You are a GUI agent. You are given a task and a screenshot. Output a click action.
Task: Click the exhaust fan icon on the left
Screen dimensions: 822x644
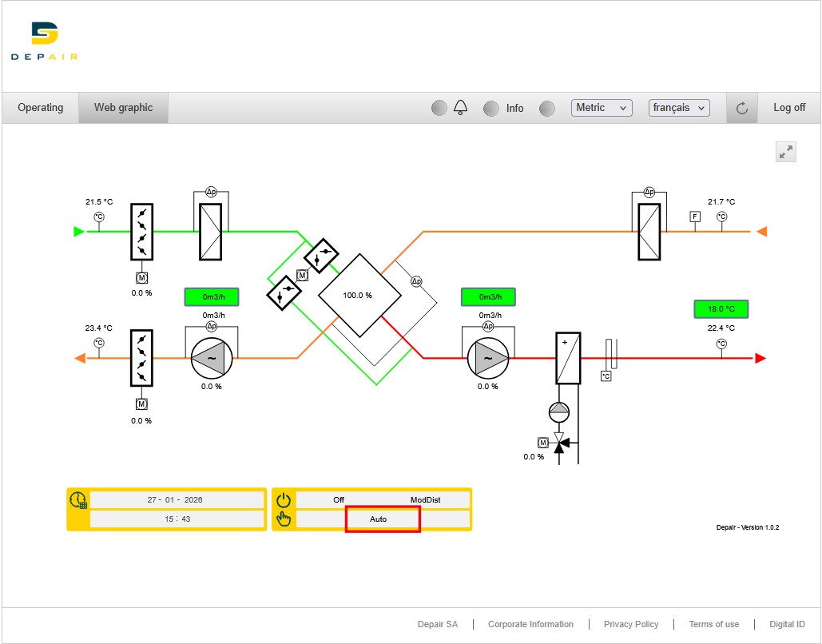pyautogui.click(x=211, y=358)
